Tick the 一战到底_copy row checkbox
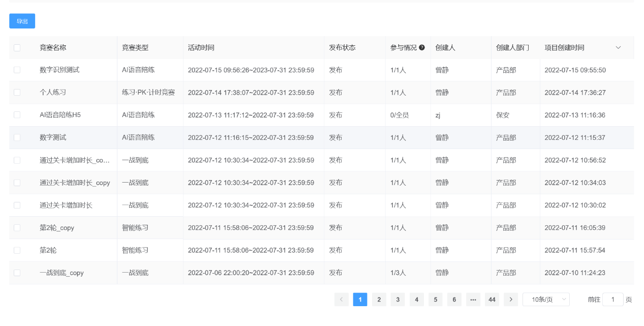This screenshot has height=326, width=644. (x=17, y=273)
